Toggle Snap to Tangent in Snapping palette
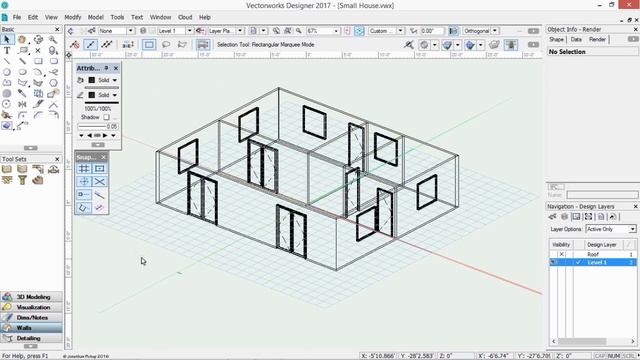Image resolution: width=640 pixels, height=360 pixels. click(x=99, y=208)
